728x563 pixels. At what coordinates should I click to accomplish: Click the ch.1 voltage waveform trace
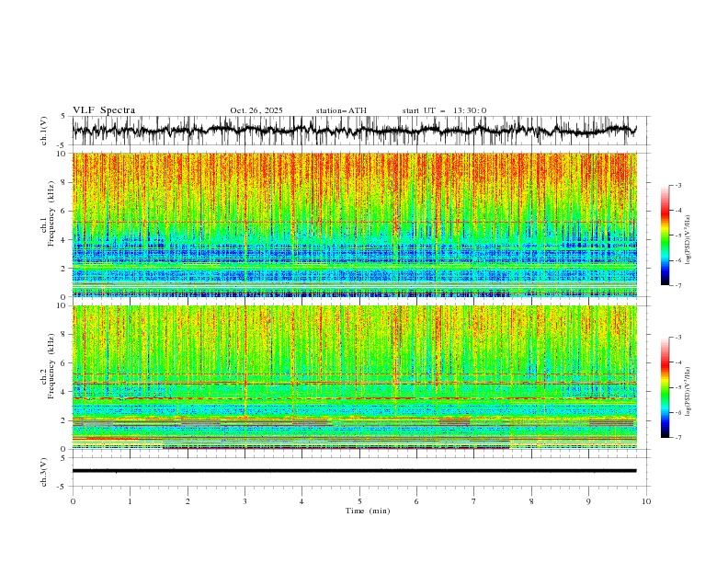pyautogui.click(x=354, y=130)
